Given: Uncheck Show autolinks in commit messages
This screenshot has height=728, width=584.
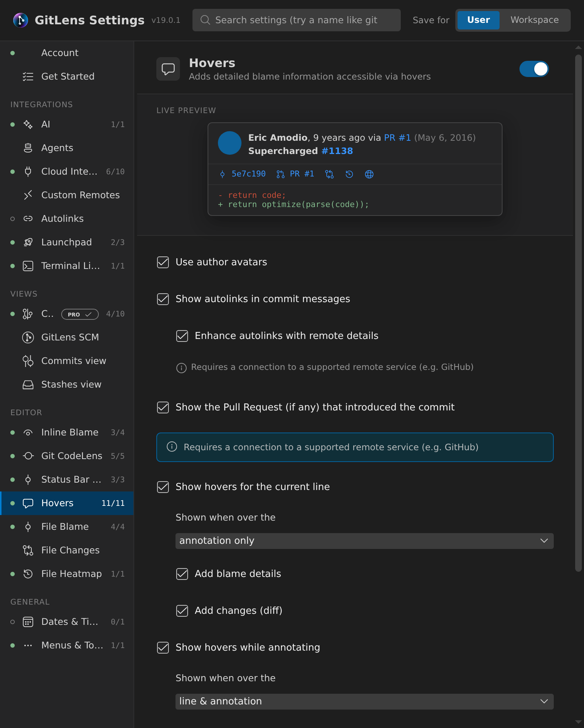Looking at the screenshot, I should click(x=163, y=299).
